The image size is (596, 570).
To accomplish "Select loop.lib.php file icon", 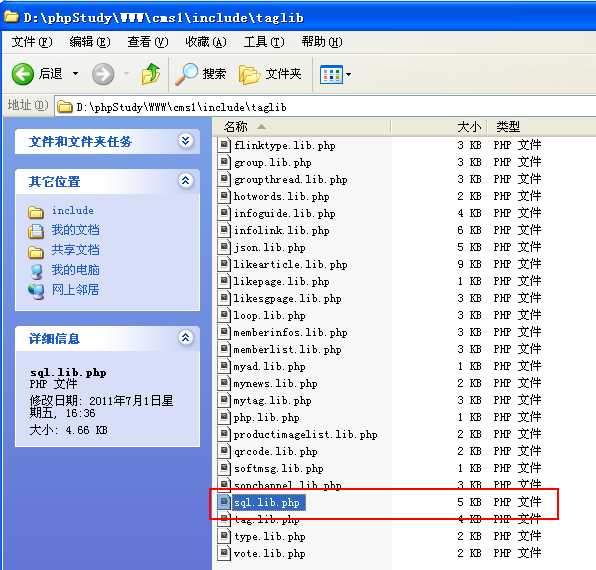I will pos(224,315).
